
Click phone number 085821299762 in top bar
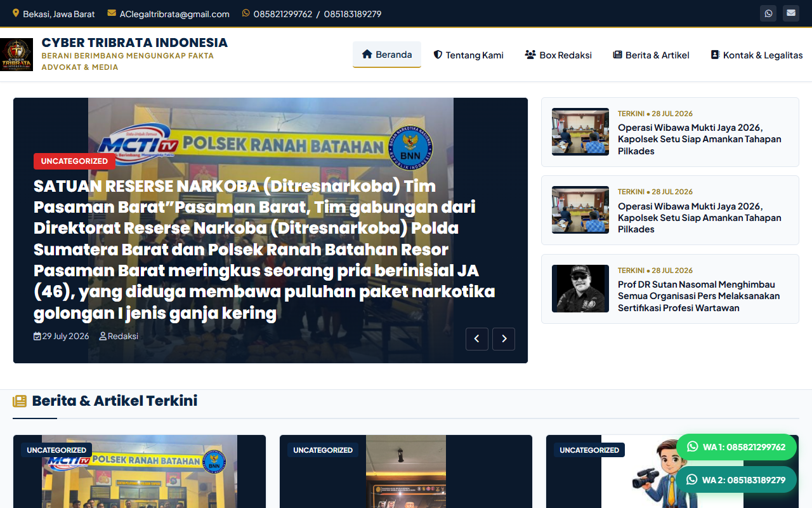(283, 14)
